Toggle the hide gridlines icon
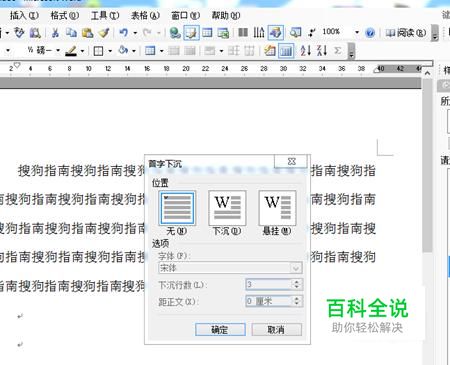This screenshot has width=450, height=365. [286, 51]
